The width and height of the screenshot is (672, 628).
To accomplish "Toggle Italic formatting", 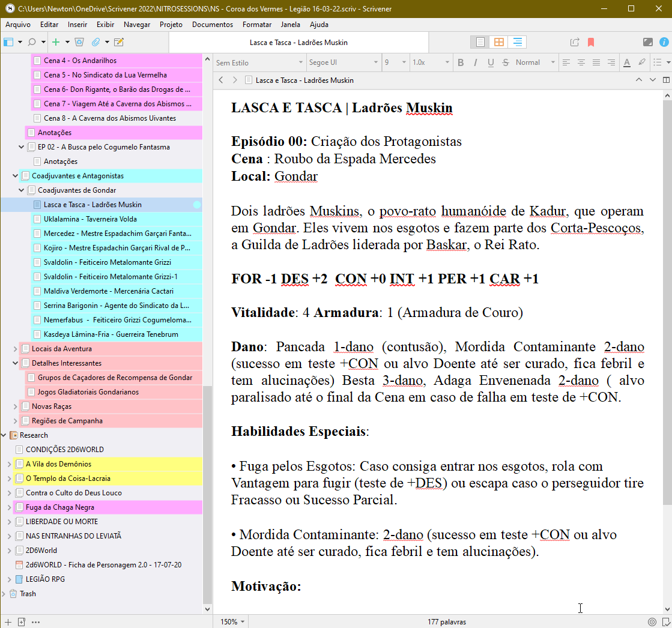I will (x=475, y=62).
